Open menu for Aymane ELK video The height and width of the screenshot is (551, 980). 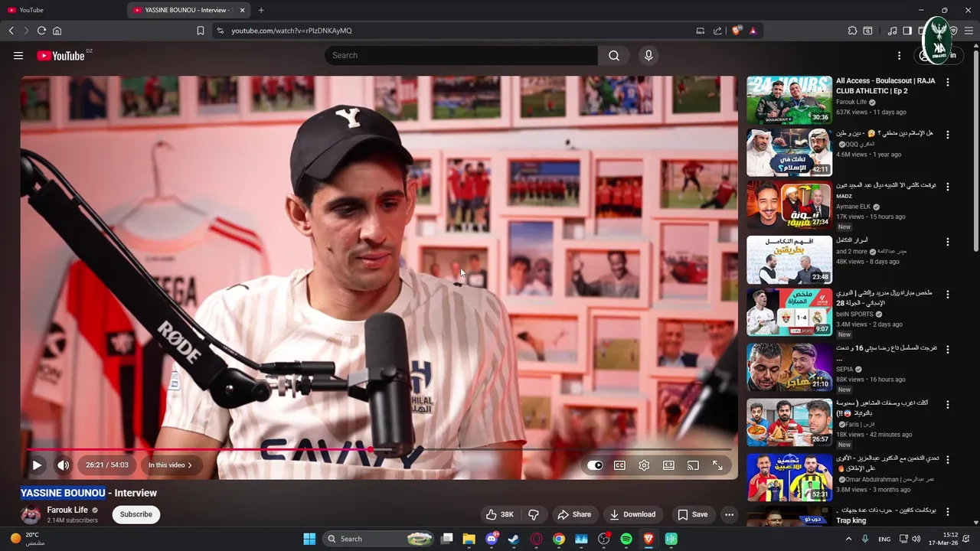pos(948,187)
